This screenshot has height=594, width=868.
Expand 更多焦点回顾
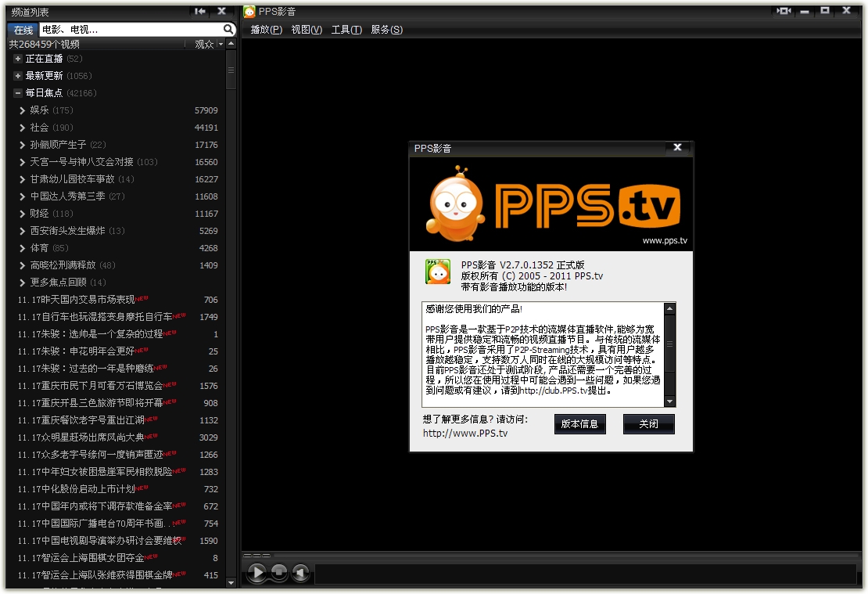(x=22, y=282)
